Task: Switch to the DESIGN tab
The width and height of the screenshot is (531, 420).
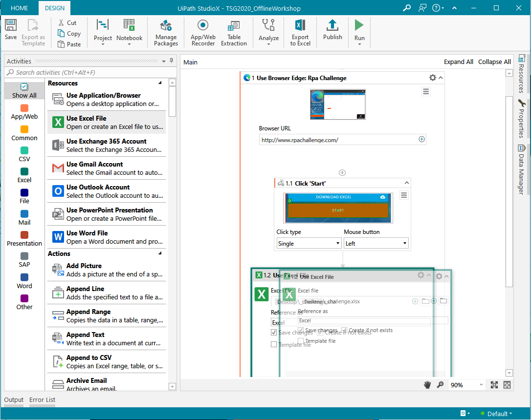Action: click(55, 8)
